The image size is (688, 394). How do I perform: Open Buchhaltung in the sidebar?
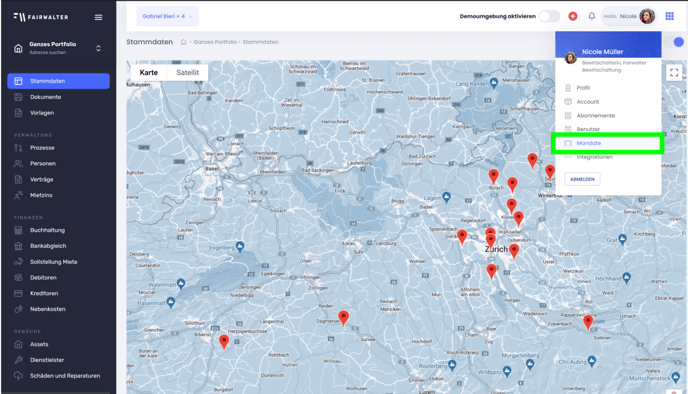tap(47, 230)
